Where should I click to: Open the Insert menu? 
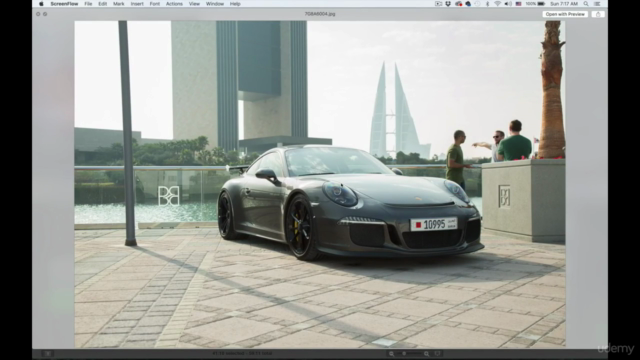(x=137, y=4)
